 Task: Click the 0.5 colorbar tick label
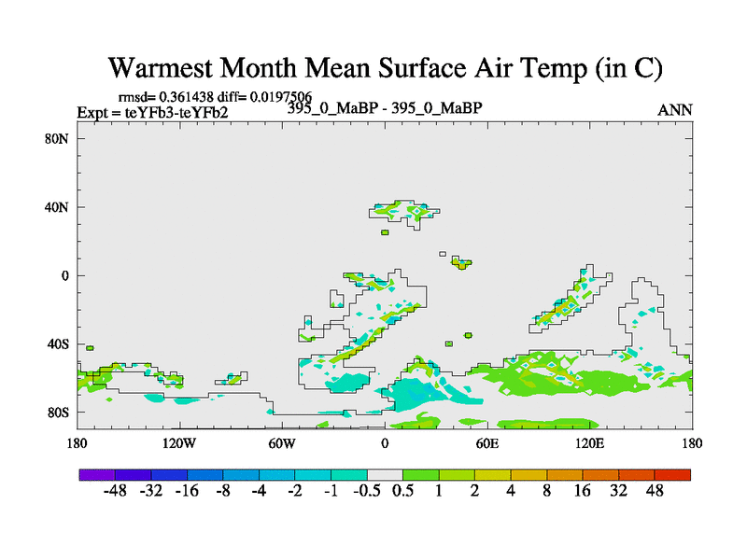pos(402,491)
